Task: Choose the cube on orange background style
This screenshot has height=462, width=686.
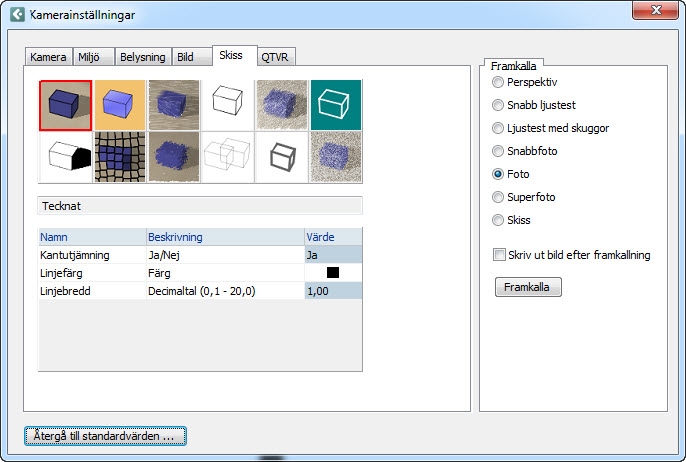Action: pyautogui.click(x=120, y=105)
